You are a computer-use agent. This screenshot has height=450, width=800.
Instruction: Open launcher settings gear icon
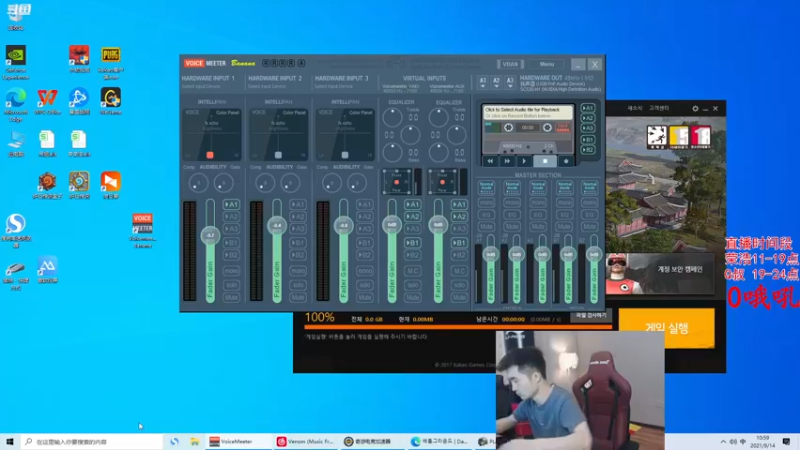(x=695, y=108)
